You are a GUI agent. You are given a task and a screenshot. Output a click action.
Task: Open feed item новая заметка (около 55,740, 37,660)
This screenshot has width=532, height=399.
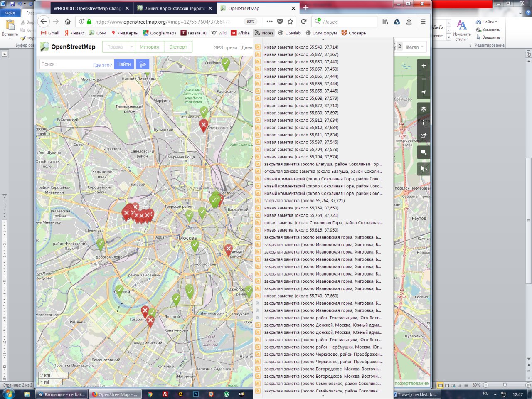pyautogui.click(x=301, y=296)
